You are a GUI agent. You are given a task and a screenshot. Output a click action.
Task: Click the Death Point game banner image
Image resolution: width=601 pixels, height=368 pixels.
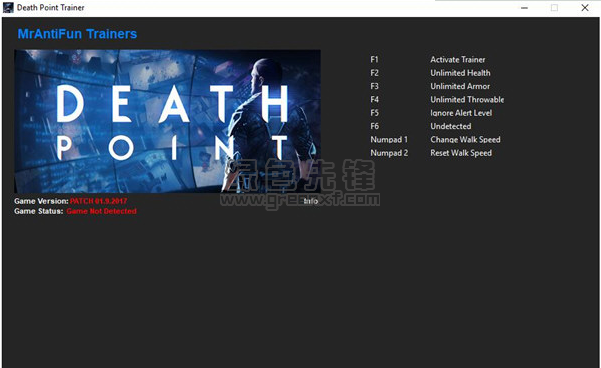pyautogui.click(x=167, y=121)
